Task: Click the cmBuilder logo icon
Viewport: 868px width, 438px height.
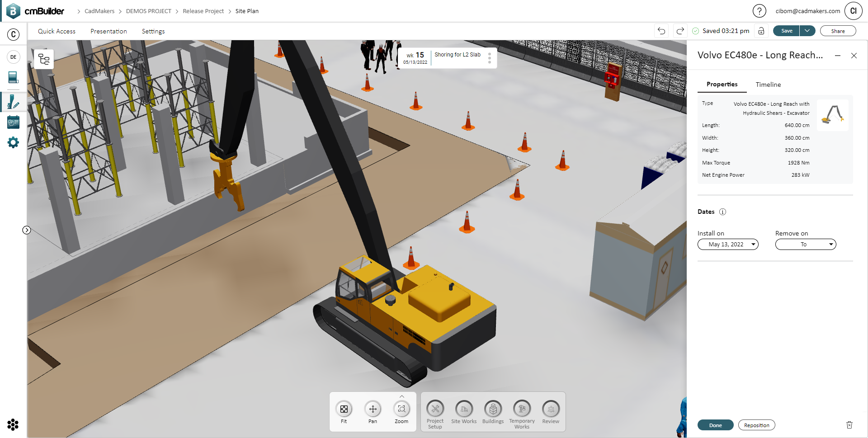Action: click(13, 11)
